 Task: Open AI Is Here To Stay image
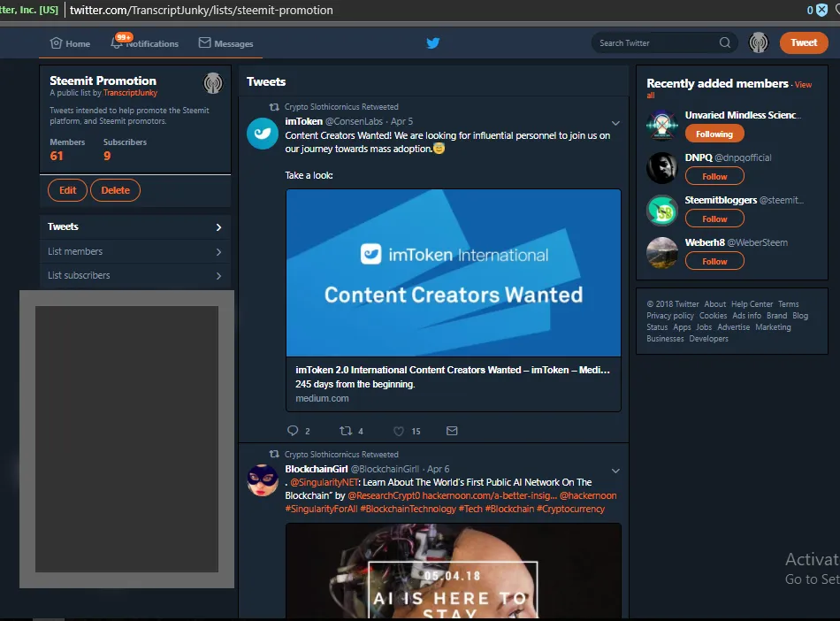pyautogui.click(x=454, y=571)
